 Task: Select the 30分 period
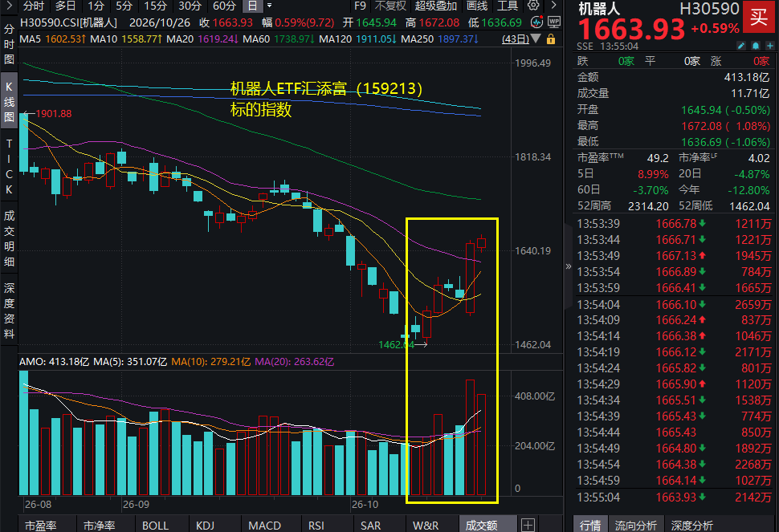[x=190, y=6]
